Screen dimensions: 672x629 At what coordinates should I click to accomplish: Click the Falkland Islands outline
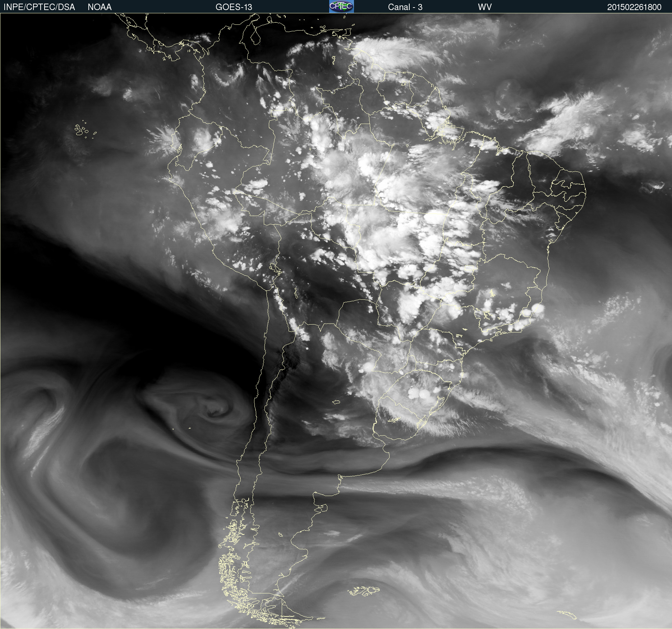364,591
